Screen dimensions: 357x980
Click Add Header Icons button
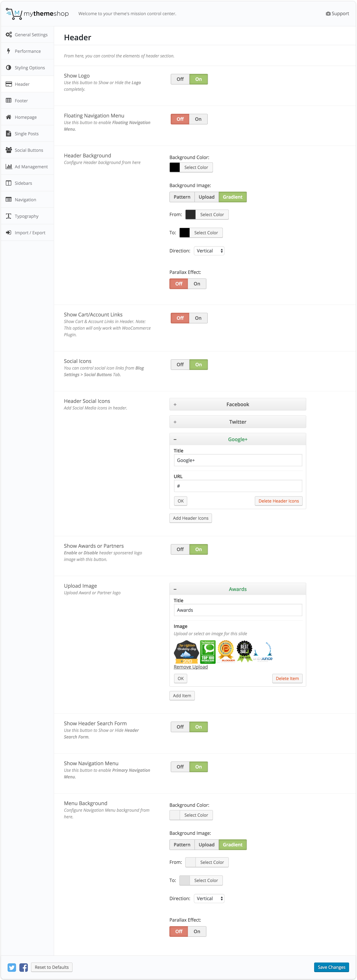191,518
